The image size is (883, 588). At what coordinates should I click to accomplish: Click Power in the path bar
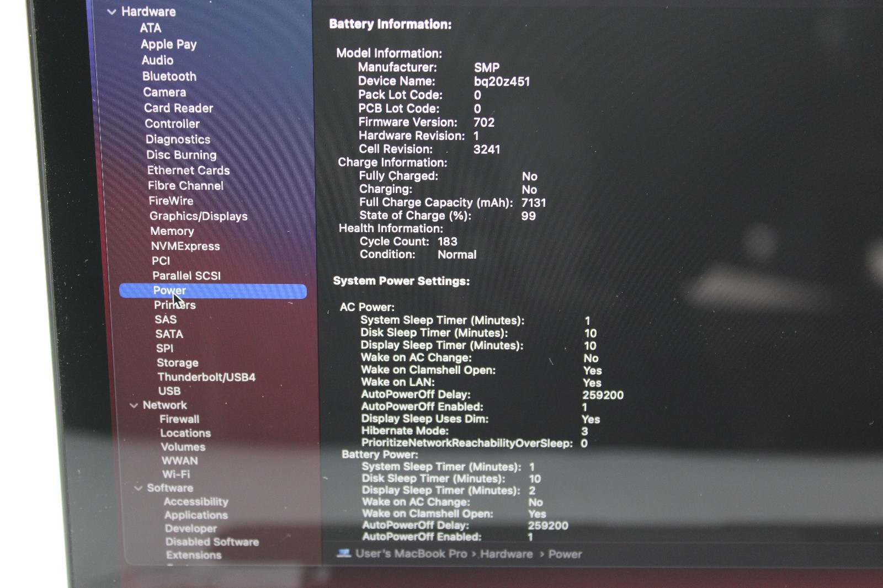(x=565, y=554)
